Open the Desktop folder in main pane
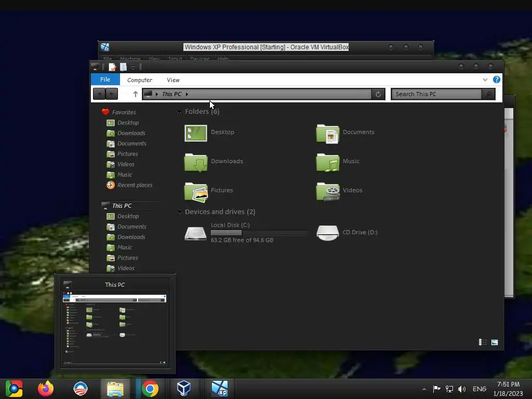The image size is (532, 399). point(209,132)
